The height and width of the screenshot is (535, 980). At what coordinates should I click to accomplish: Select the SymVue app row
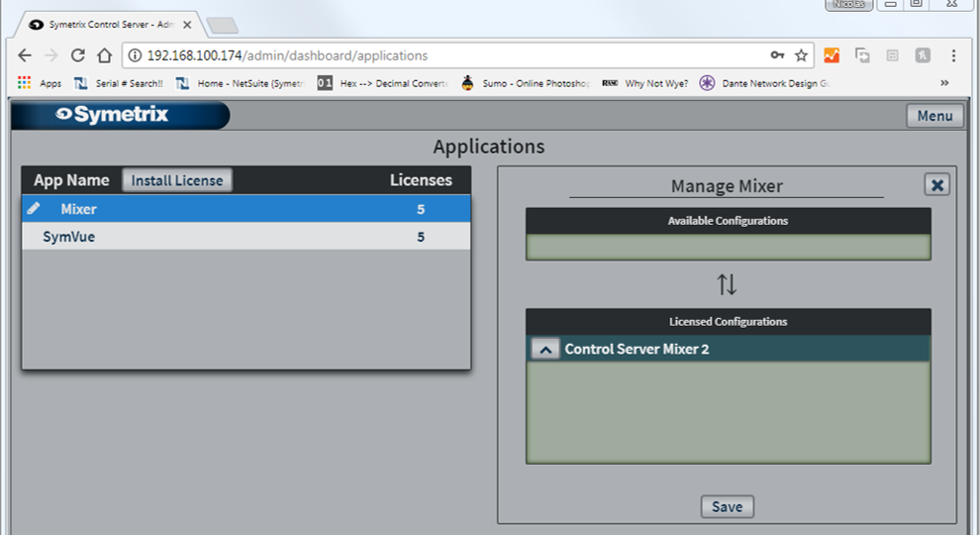click(246, 237)
